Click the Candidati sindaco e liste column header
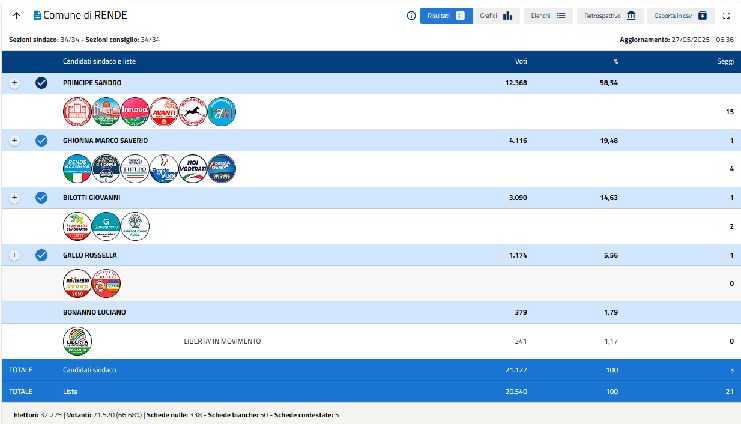This screenshot has height=424, width=741. [99, 61]
